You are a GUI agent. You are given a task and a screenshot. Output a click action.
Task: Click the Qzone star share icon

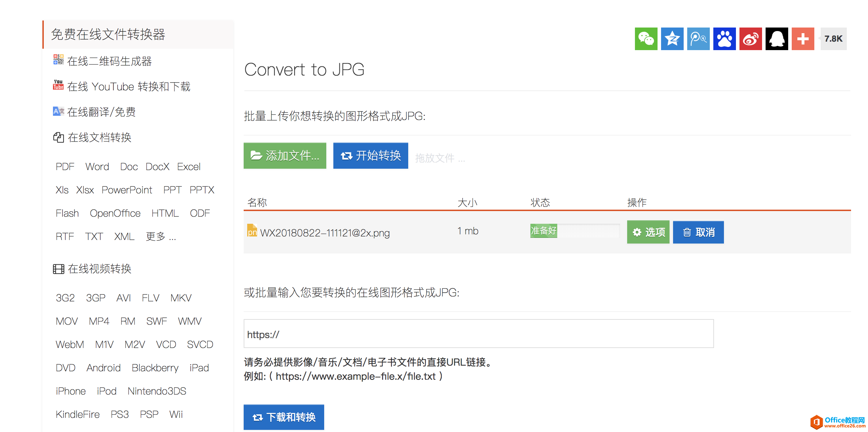pos(672,39)
